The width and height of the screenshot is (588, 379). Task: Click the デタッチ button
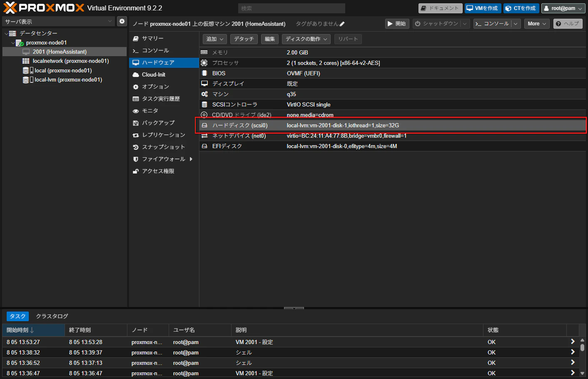244,39
